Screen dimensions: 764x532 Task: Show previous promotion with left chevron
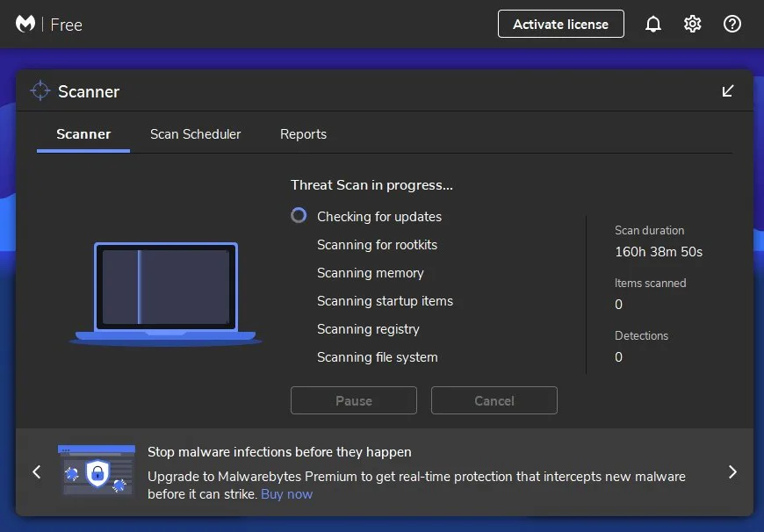pos(37,471)
